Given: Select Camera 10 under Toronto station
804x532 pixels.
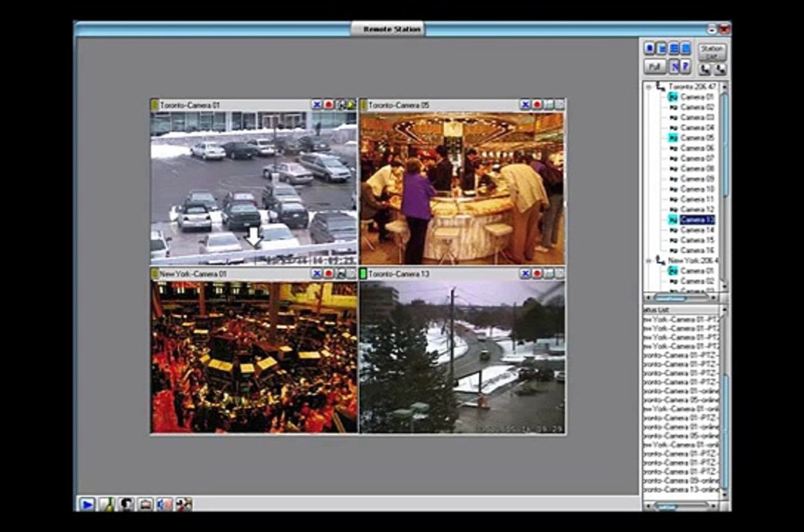Looking at the screenshot, I should (x=697, y=189).
